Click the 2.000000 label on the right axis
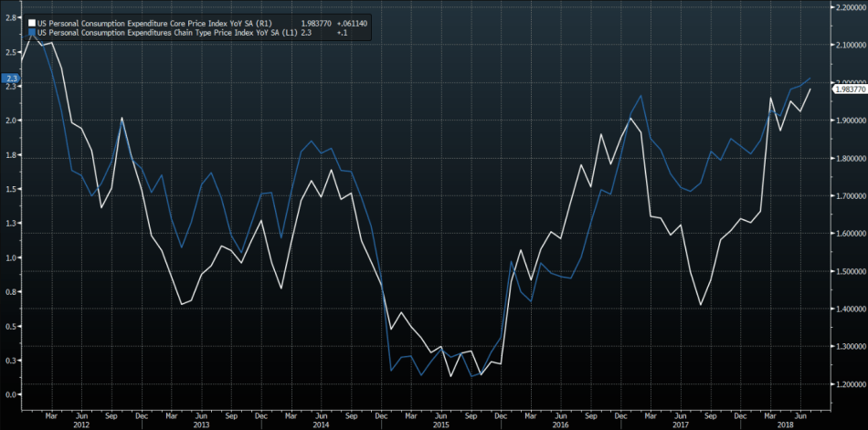Screen dimensions: 868x430 tap(851, 82)
